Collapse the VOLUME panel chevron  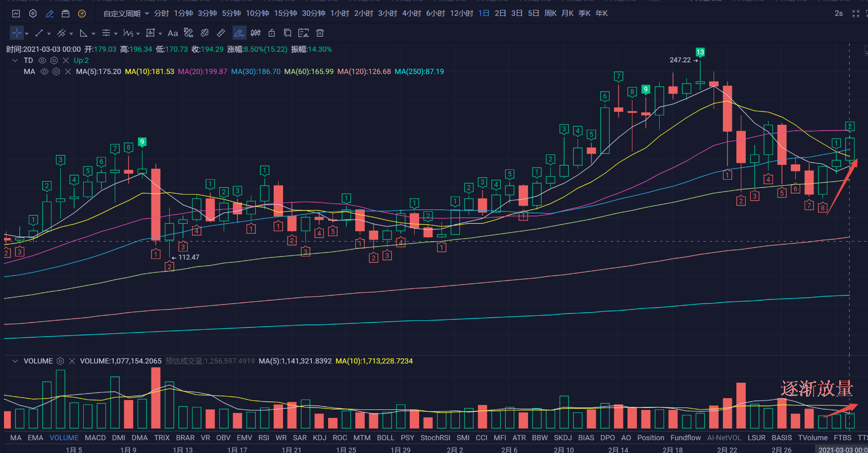pyautogui.click(x=15, y=361)
